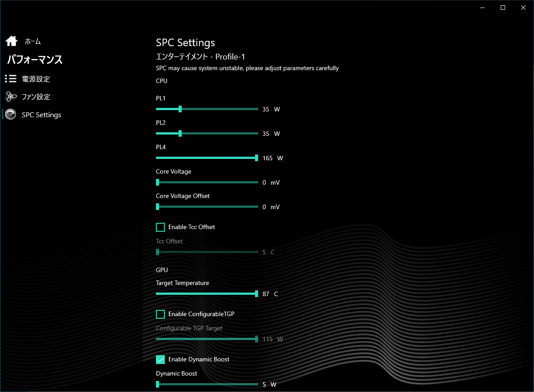Click the PL4 value 165 W
534x392 pixels.
click(272, 158)
